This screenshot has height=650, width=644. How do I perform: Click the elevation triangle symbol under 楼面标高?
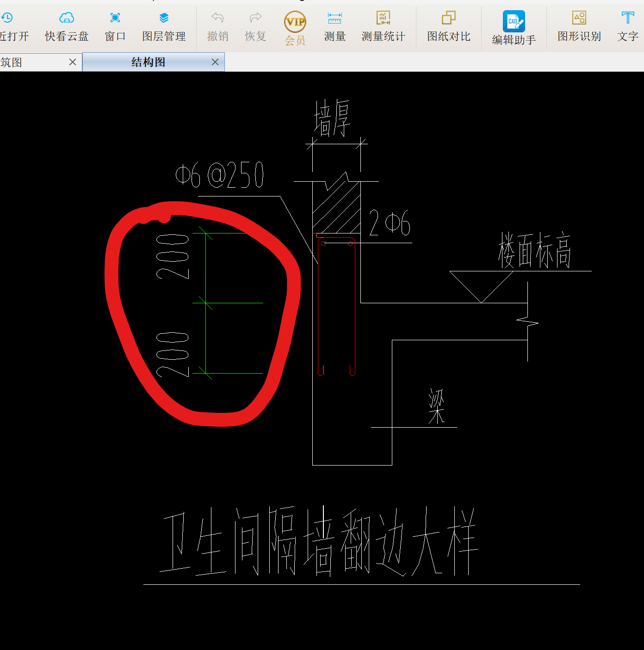[x=481, y=287]
